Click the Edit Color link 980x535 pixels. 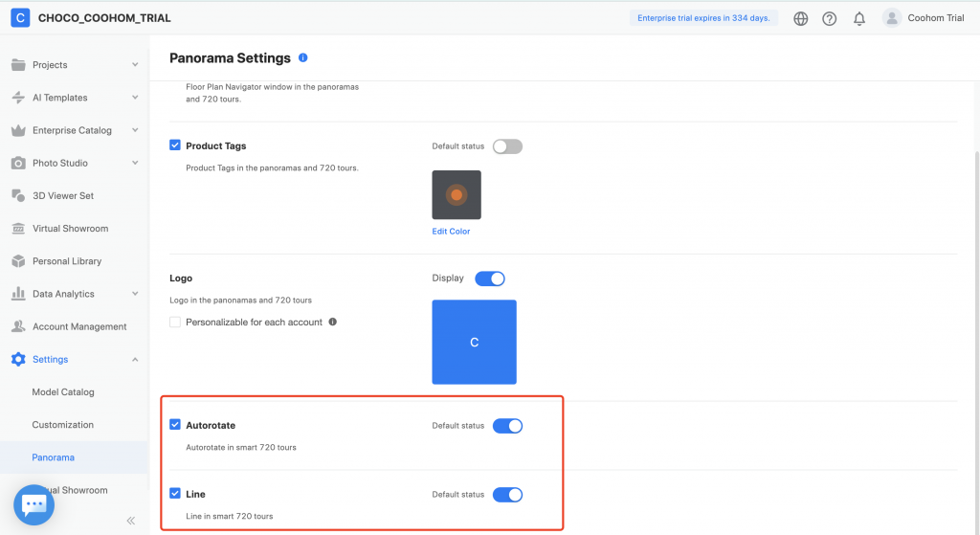click(x=451, y=232)
